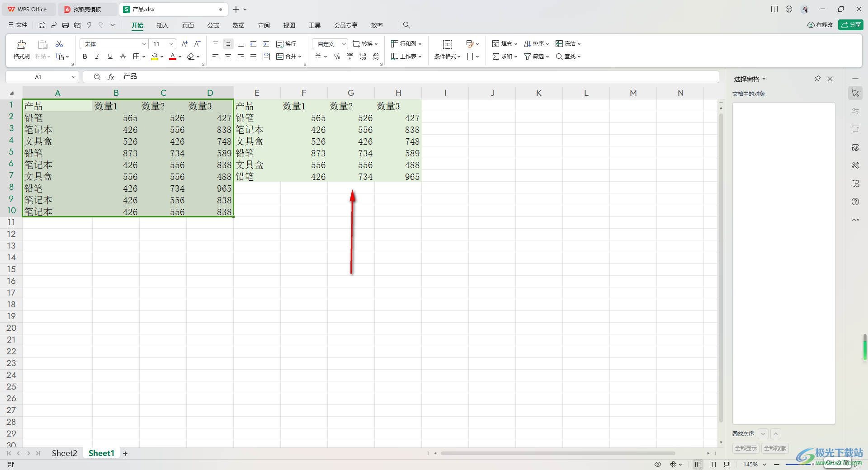Viewport: 868px width, 470px height.
Task: Click the Wrap Text (换行) button
Action: [286, 44]
